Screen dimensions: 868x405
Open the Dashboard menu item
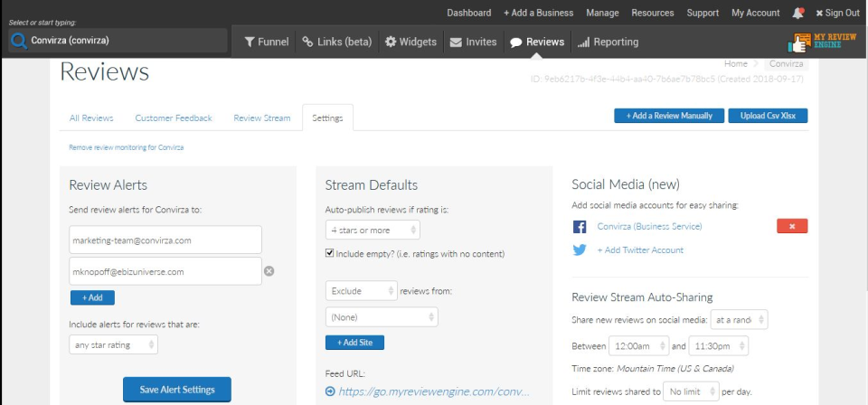tap(469, 13)
